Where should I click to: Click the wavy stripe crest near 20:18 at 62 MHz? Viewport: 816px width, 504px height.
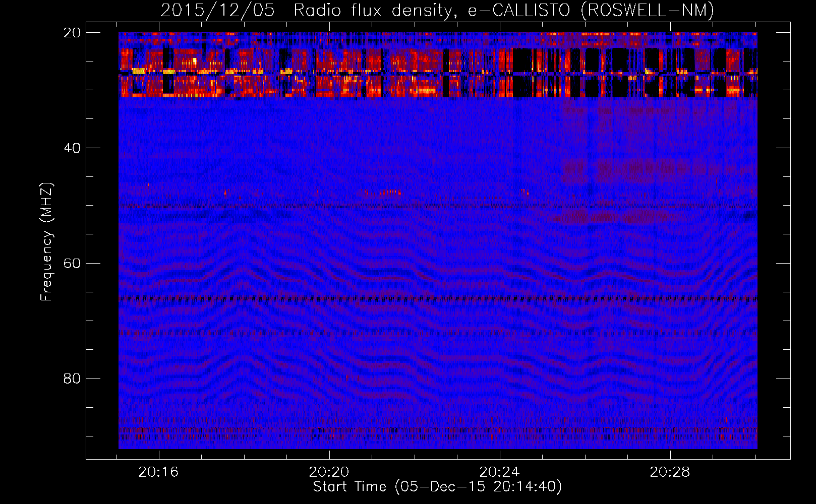[244, 266]
